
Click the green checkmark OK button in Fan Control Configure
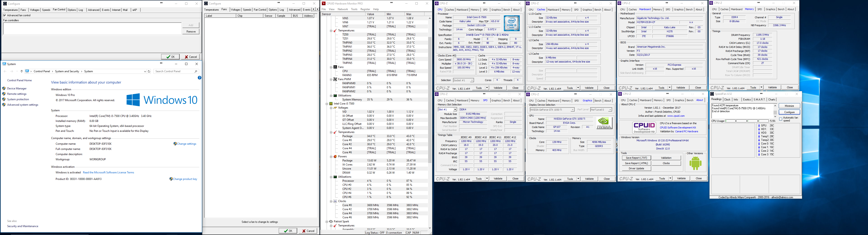click(x=170, y=57)
